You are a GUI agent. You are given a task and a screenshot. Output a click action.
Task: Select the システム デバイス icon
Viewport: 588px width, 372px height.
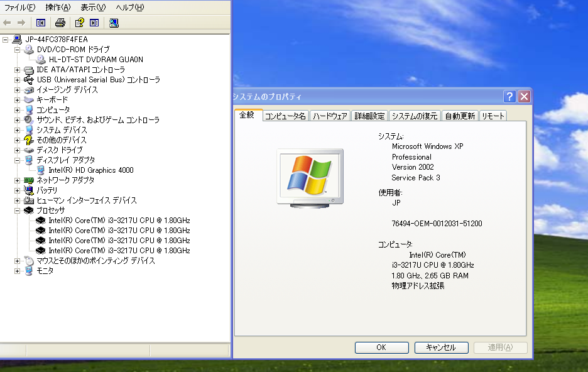pos(29,130)
